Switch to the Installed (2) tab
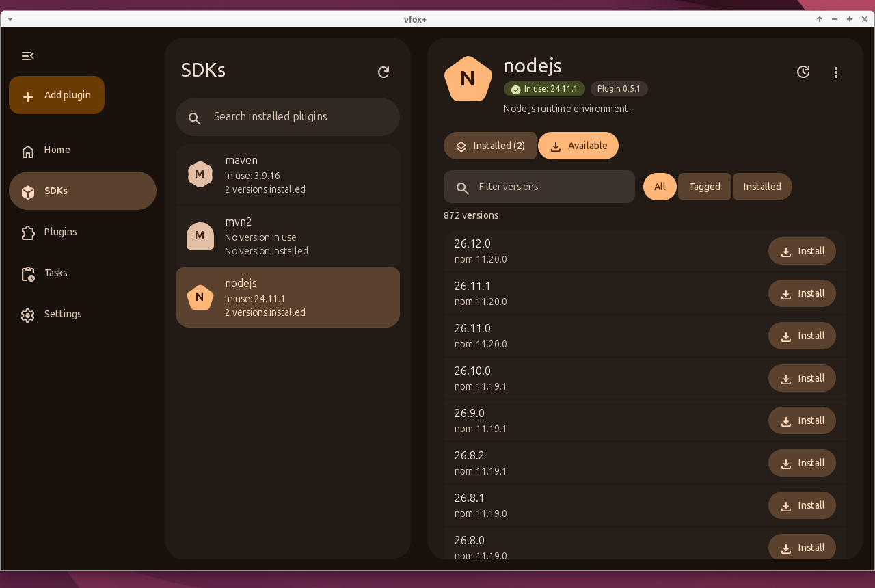This screenshot has height=588, width=875. point(490,146)
